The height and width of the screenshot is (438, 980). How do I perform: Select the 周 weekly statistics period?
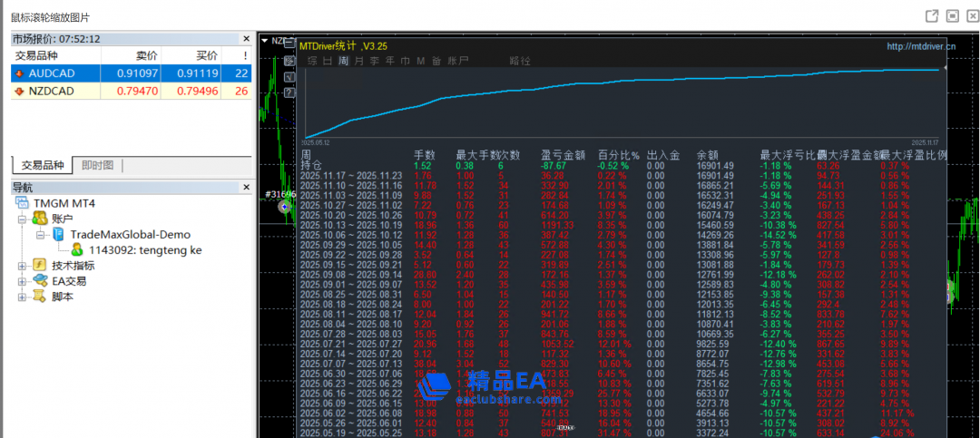(344, 61)
